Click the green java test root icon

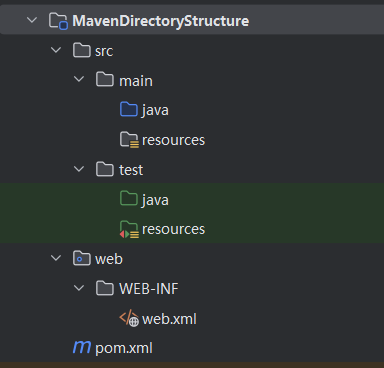click(x=129, y=199)
